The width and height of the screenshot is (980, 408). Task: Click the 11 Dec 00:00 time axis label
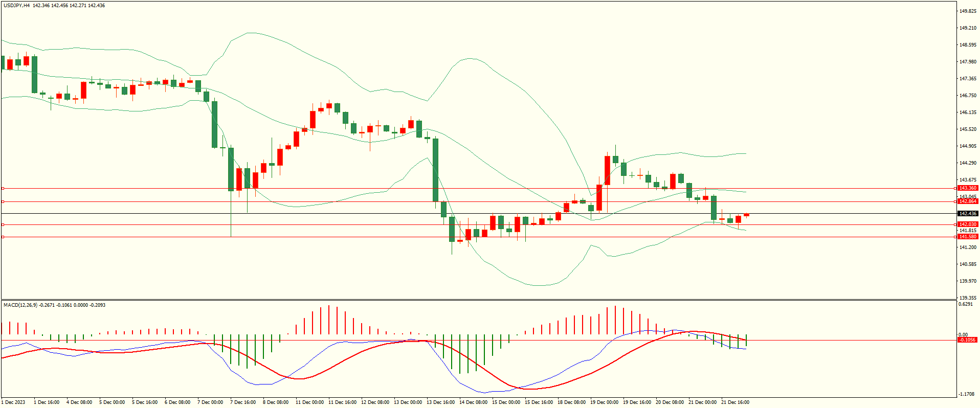click(x=309, y=402)
